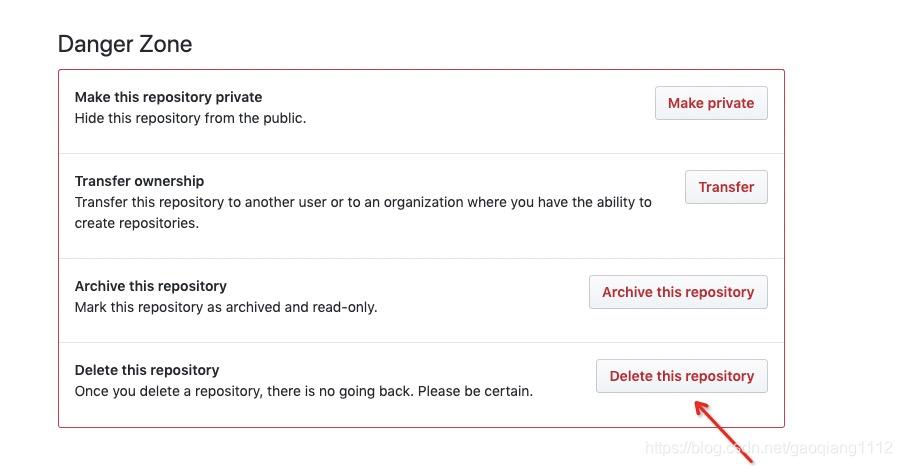The width and height of the screenshot is (902, 466).
Task: Click the bold 'Delete this repository' title
Action: [x=147, y=370]
